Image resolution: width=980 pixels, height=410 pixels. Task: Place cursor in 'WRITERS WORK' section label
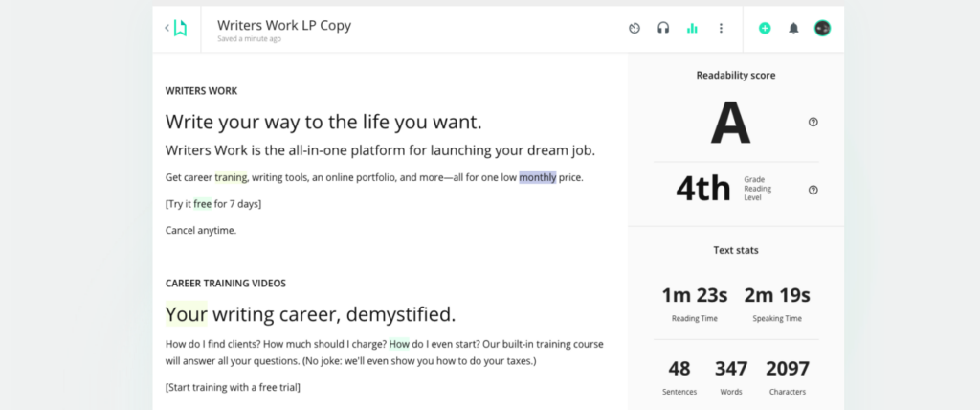point(201,91)
